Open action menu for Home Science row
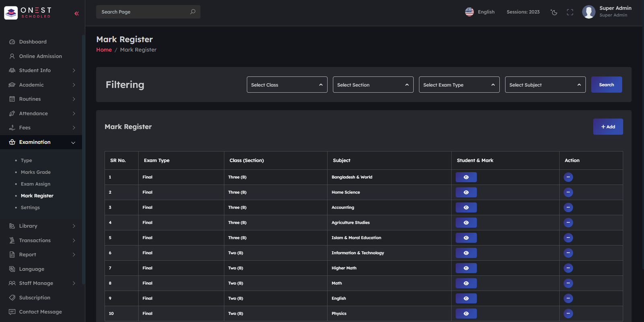The image size is (644, 322). (x=568, y=192)
